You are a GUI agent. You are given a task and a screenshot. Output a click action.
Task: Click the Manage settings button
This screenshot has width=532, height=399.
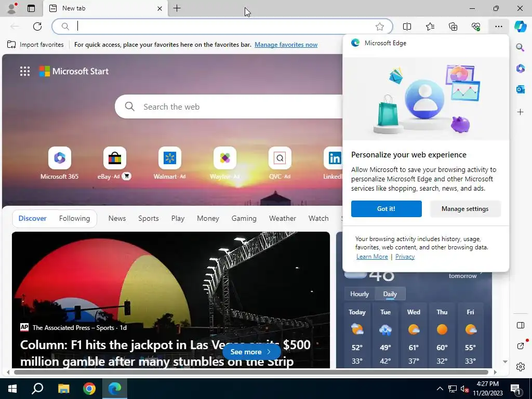pyautogui.click(x=465, y=209)
